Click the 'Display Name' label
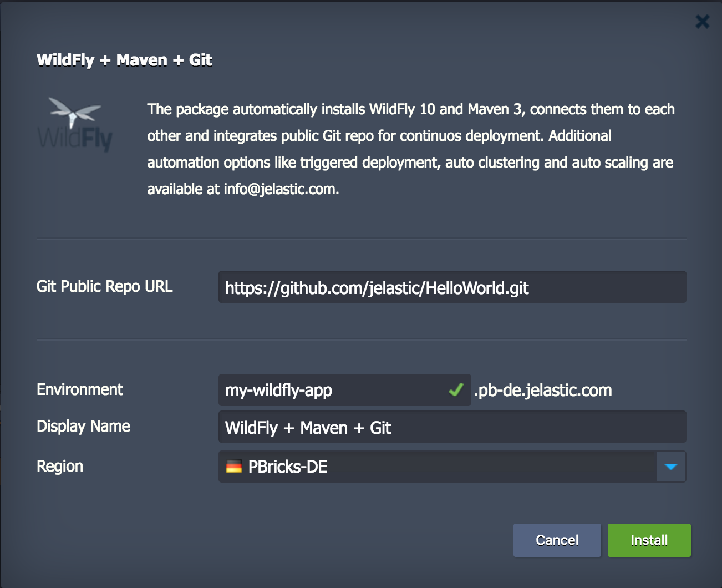Viewport: 722px width, 588px height. tap(83, 426)
